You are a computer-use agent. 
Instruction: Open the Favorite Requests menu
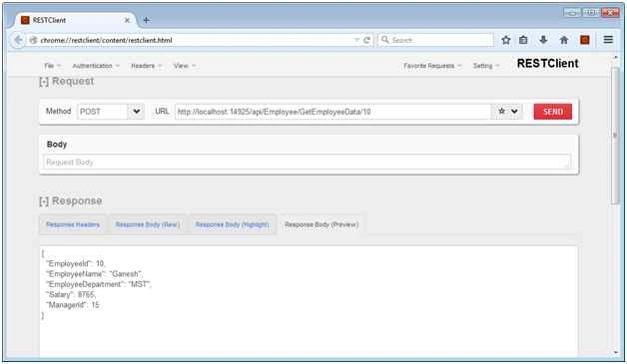[x=432, y=66]
